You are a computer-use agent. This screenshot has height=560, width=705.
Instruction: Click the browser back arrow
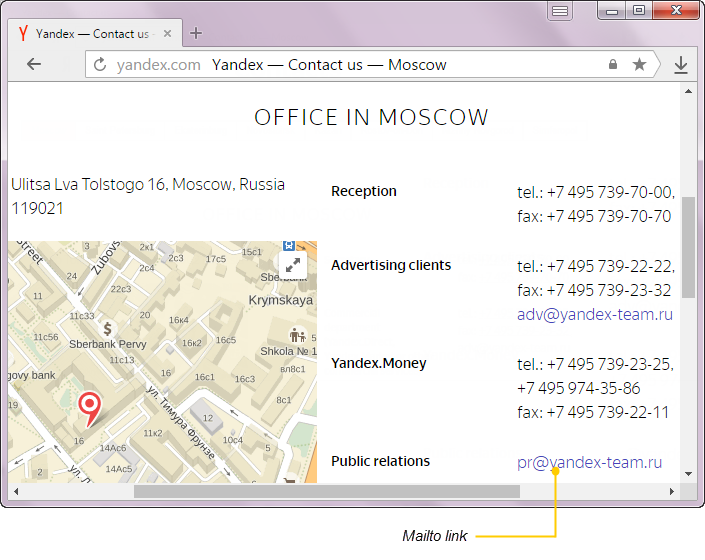click(x=34, y=64)
